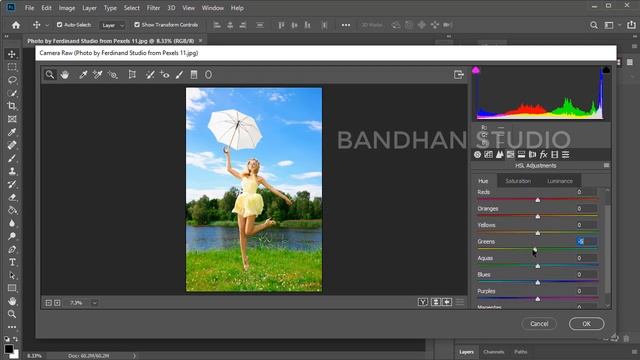Select the Graduated Filter tool
640x360 pixels.
(194, 75)
